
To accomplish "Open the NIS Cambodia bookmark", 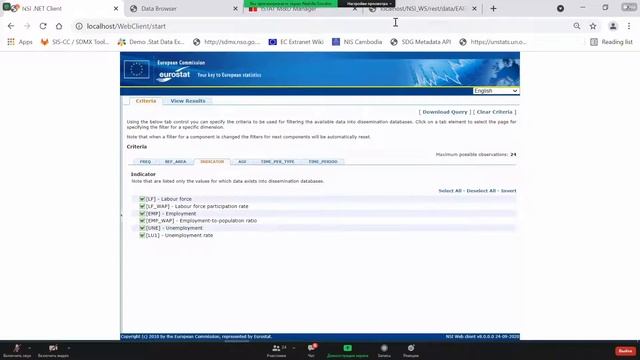I will (x=357, y=42).
